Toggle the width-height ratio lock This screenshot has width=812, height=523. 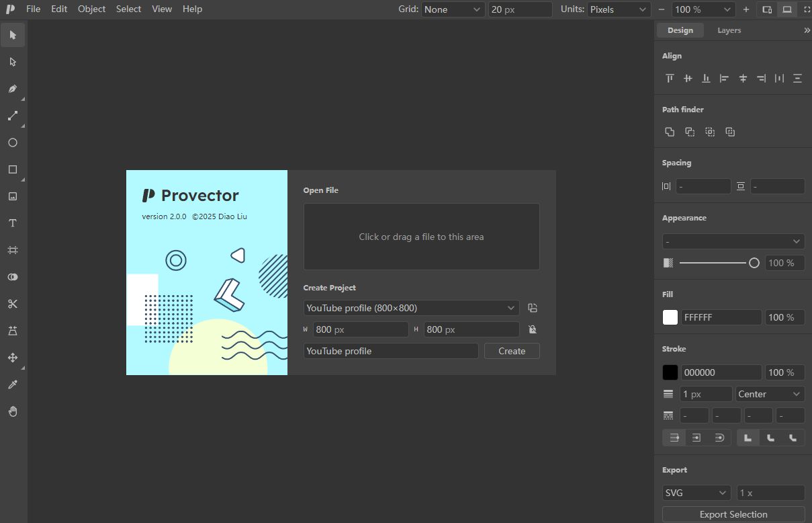[533, 329]
